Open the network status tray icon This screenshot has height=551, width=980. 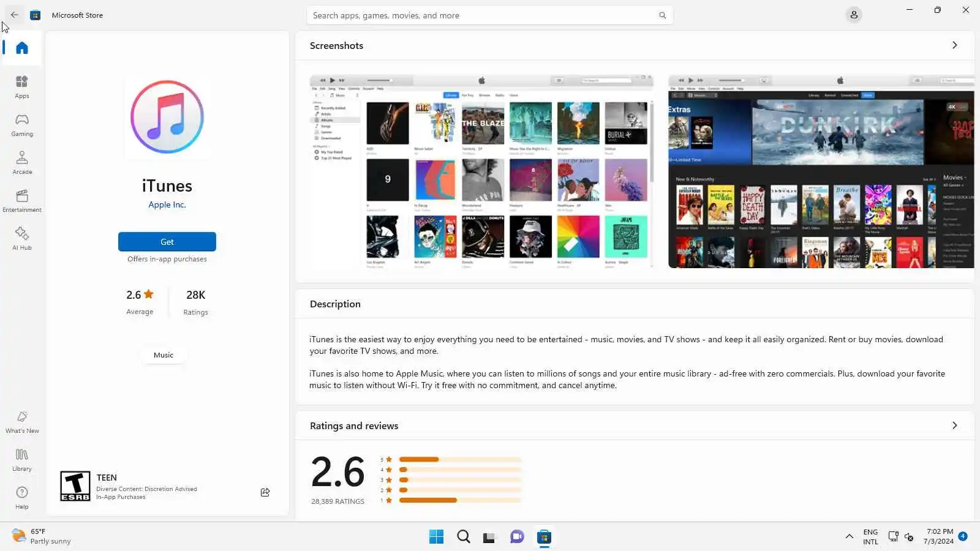893,536
